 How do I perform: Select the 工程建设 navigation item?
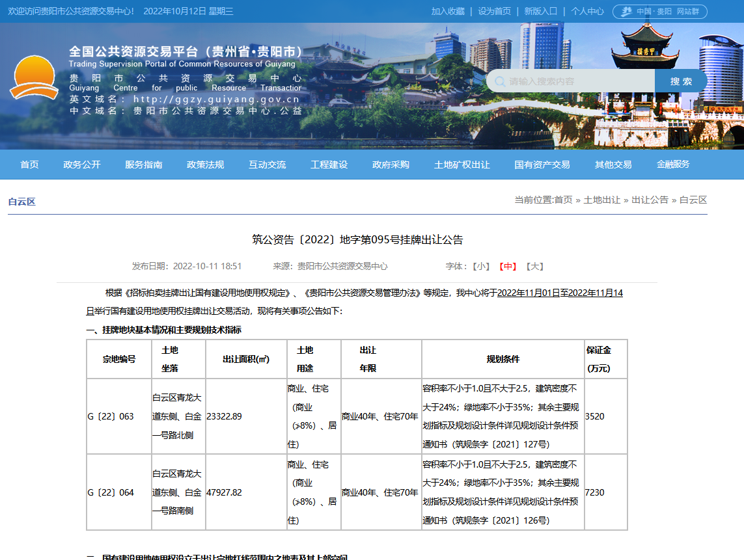point(329,165)
